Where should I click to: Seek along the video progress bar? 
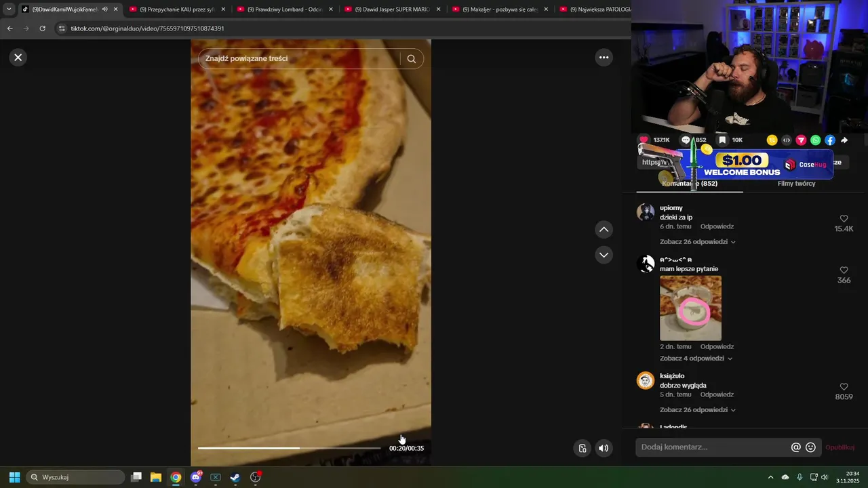[x=290, y=448]
